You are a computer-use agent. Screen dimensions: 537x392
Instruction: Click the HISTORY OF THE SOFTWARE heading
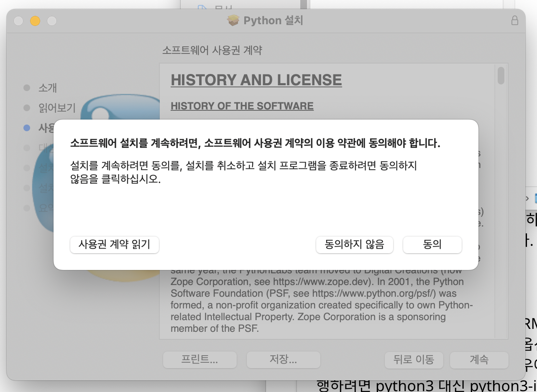click(242, 106)
